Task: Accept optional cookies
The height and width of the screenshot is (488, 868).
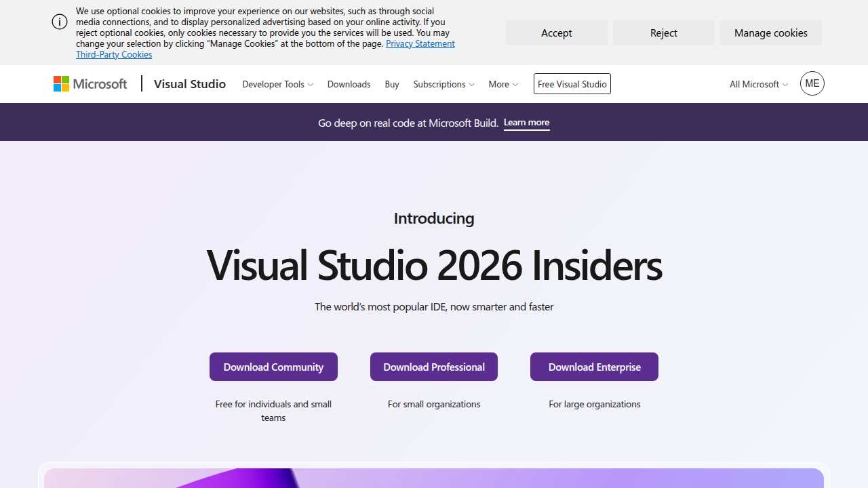Action: pos(557,33)
